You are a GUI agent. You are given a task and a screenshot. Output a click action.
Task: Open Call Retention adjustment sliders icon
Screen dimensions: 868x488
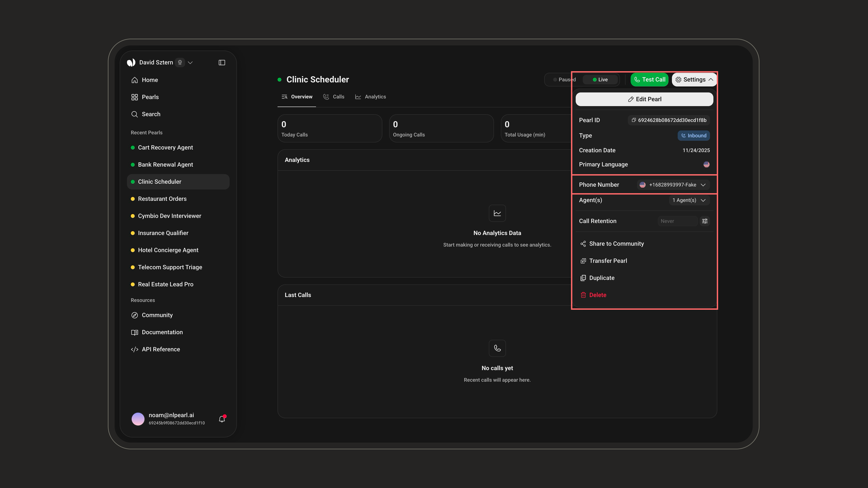coord(705,221)
